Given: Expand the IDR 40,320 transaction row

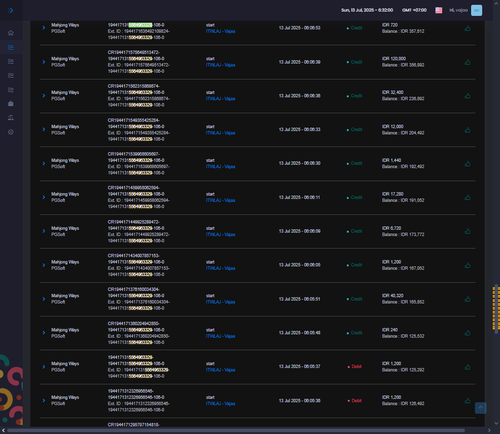Looking at the screenshot, I should point(44,299).
